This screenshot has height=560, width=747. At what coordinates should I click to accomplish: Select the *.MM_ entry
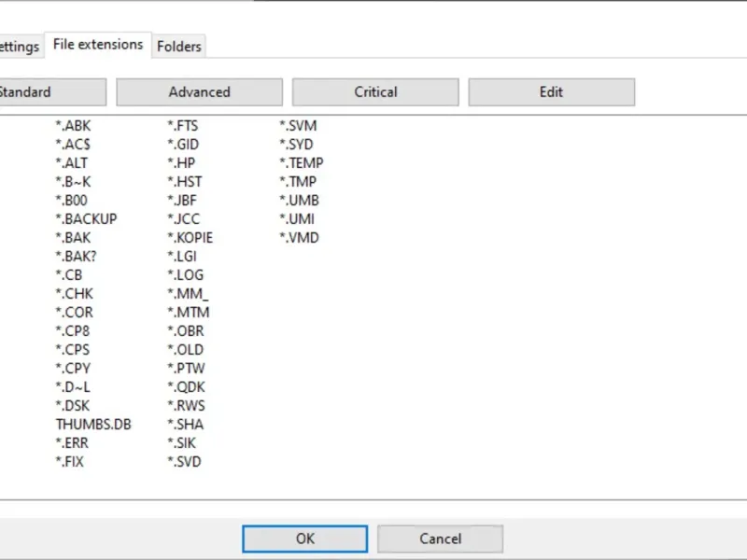pos(188,293)
